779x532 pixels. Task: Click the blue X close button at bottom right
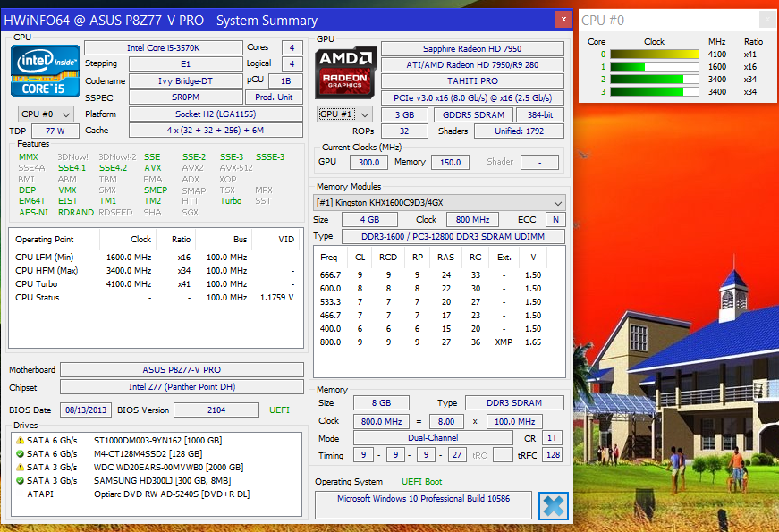pos(554,506)
